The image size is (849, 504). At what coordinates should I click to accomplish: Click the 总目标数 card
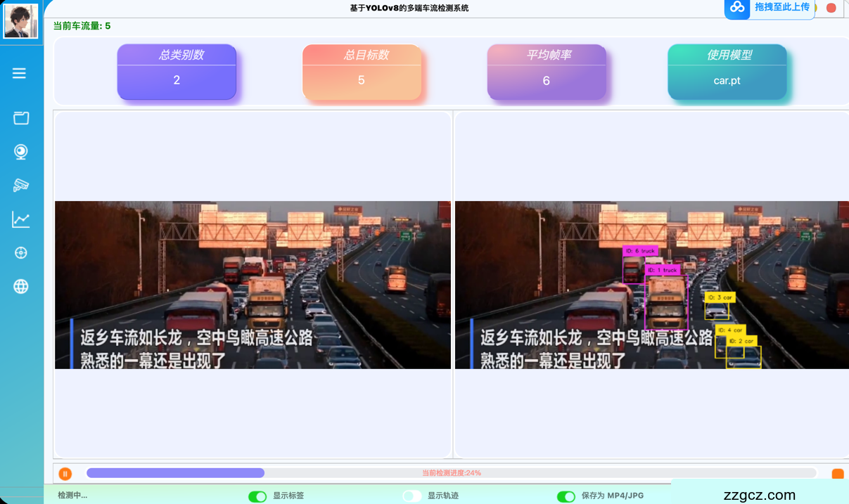pos(362,72)
